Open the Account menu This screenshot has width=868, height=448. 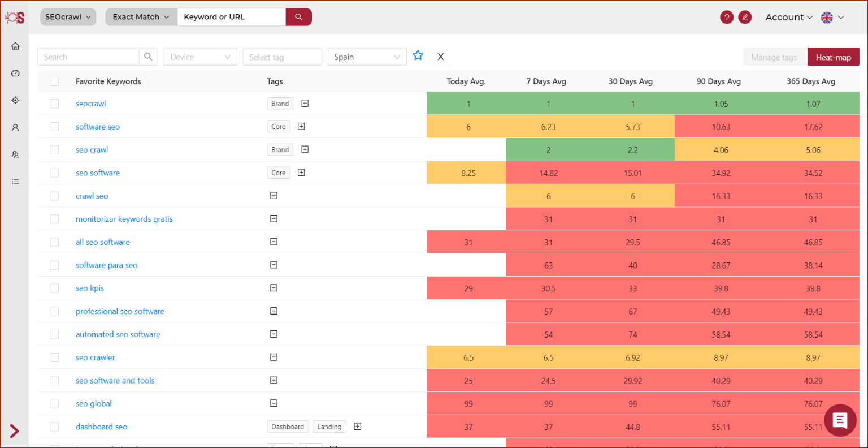[x=788, y=17]
